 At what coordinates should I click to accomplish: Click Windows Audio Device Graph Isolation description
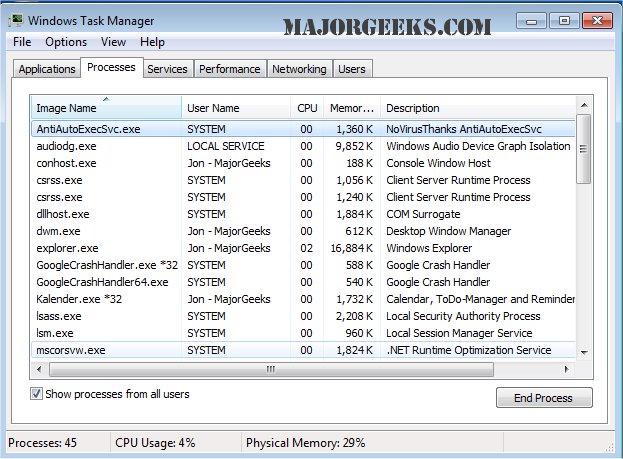point(478,146)
